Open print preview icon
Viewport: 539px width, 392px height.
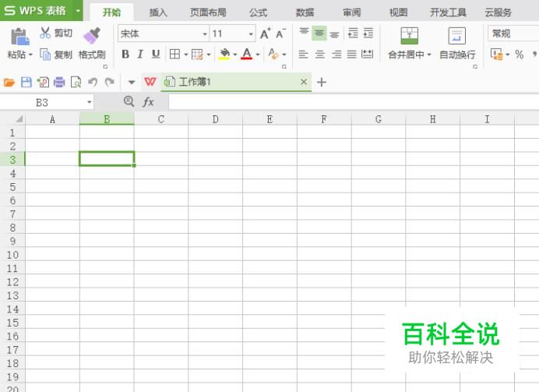(x=76, y=82)
